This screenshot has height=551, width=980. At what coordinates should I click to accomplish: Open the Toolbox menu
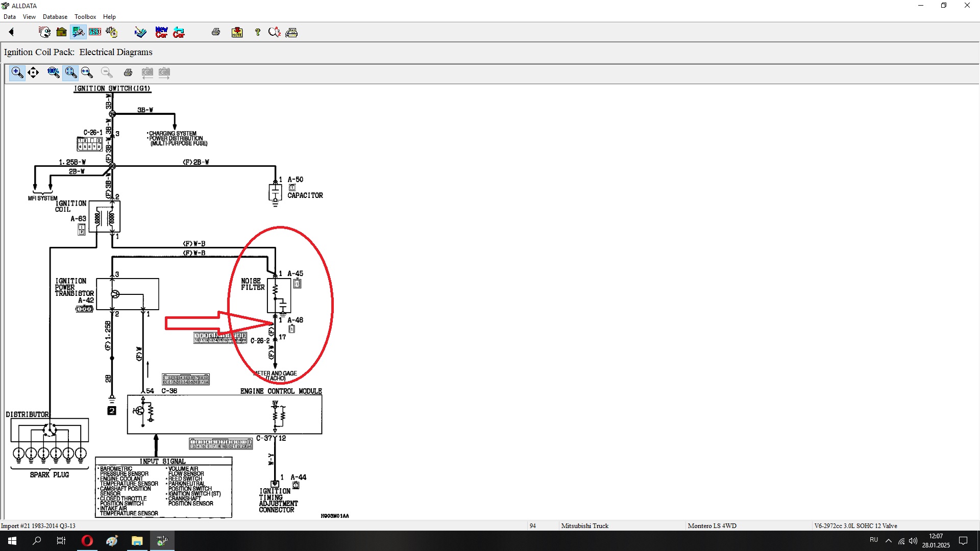[85, 17]
